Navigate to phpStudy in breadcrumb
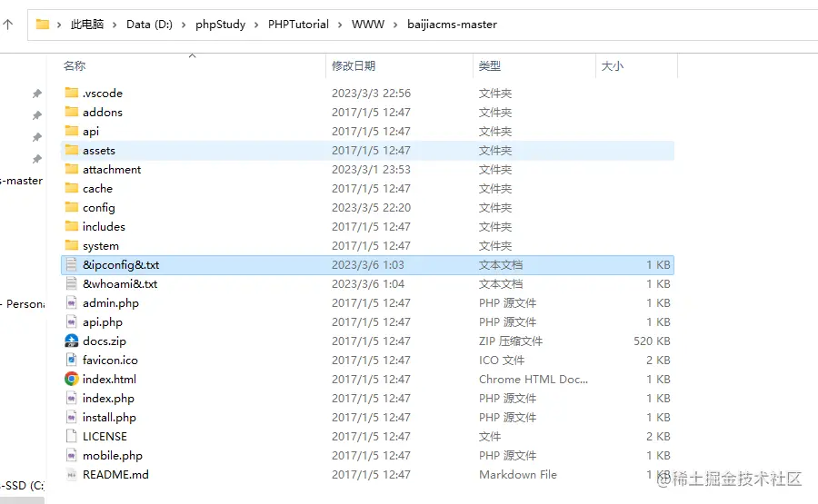 click(x=220, y=25)
